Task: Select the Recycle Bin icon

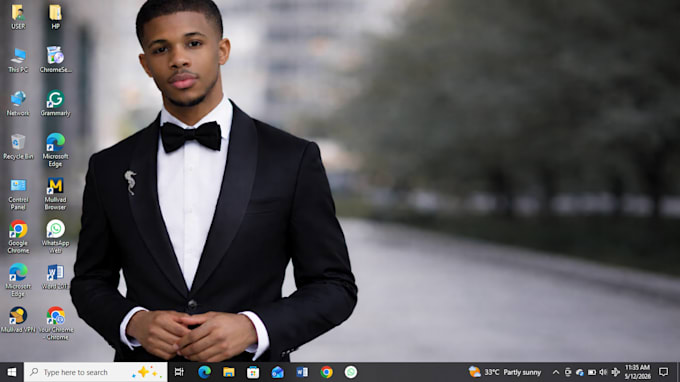Action: (x=18, y=147)
